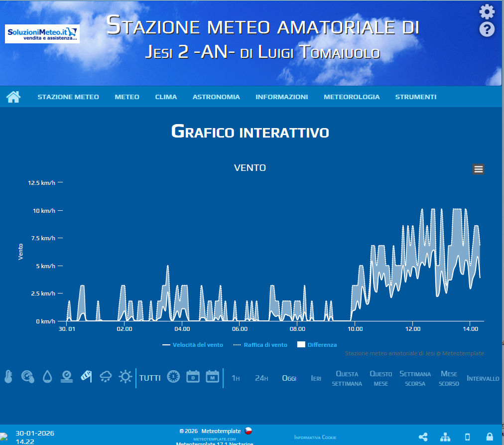Select the rain cloud parameter icon
Image resolution: width=504 pixels, height=445 pixels.
(x=106, y=377)
